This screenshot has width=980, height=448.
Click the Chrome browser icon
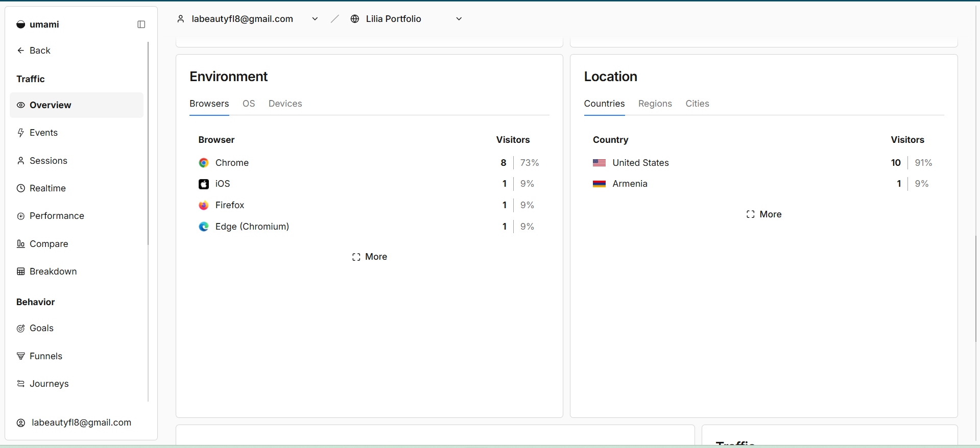(203, 163)
